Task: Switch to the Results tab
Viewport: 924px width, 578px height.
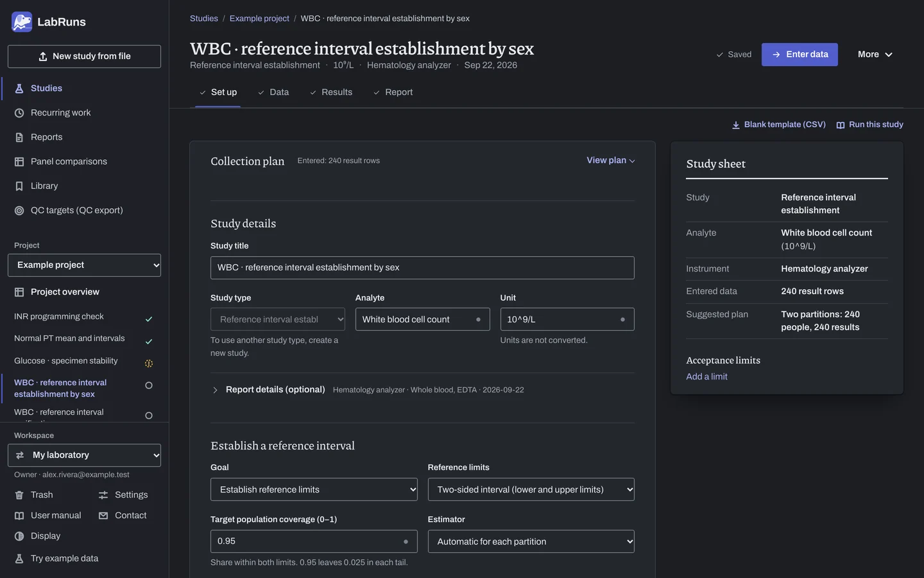Action: click(x=331, y=92)
